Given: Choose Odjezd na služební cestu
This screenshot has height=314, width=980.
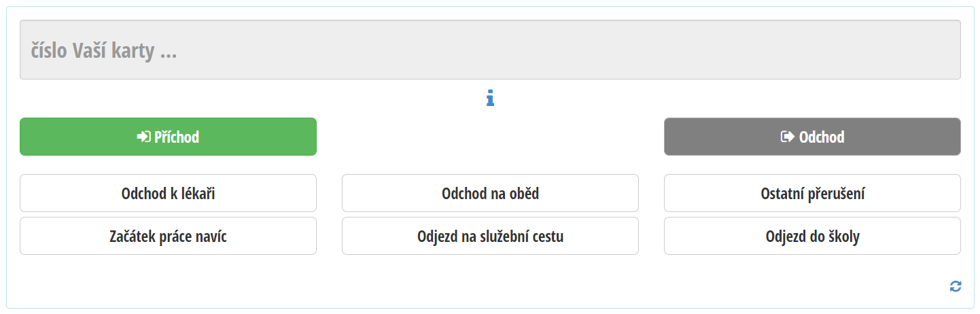Looking at the screenshot, I should tap(490, 237).
